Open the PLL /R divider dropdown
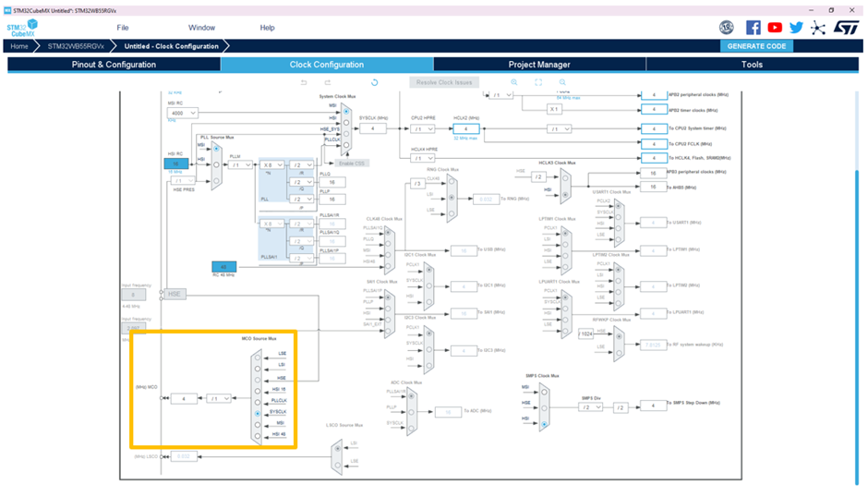This screenshot has width=868, height=497. tap(302, 165)
